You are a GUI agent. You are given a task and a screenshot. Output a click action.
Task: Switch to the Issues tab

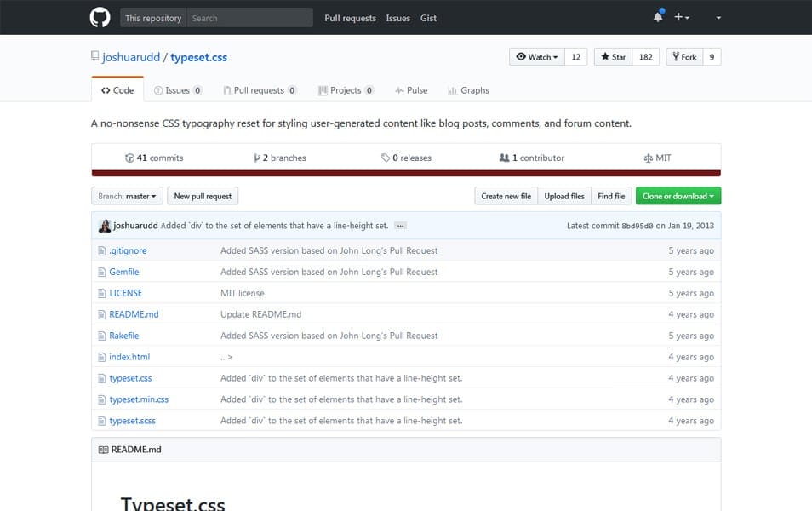click(178, 90)
